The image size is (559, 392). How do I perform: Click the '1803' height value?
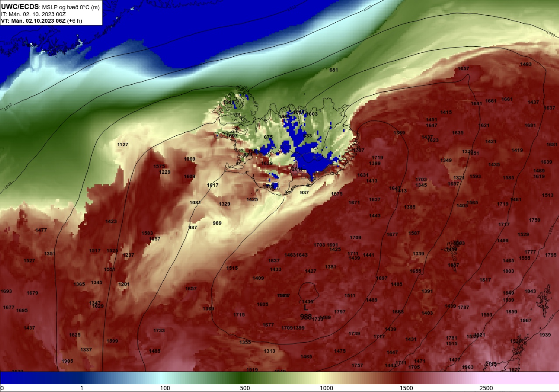pos(508,271)
